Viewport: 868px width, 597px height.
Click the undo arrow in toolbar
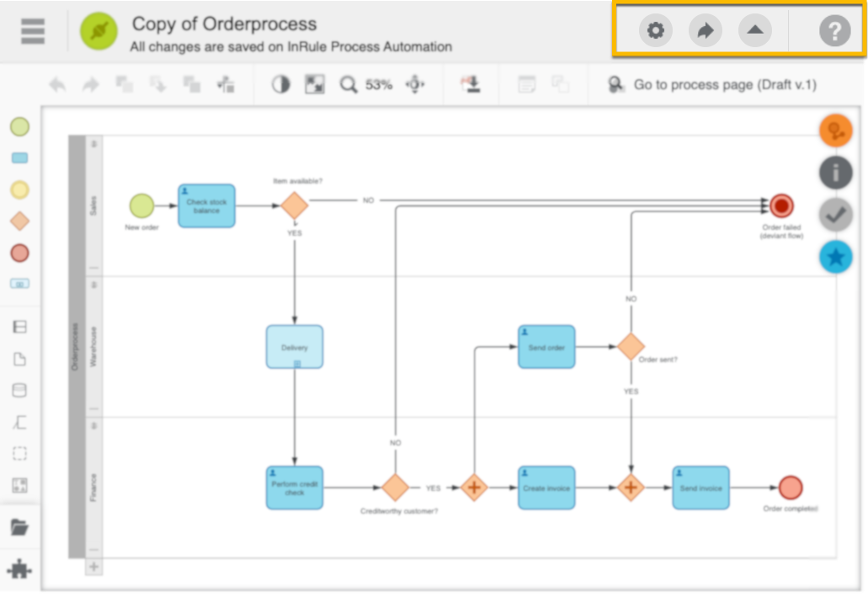click(57, 84)
